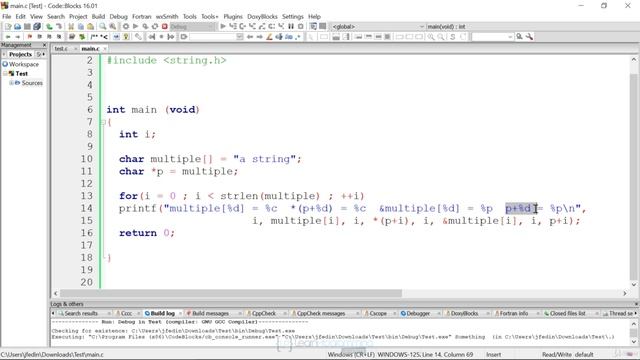Open the Build menu

point(98,16)
